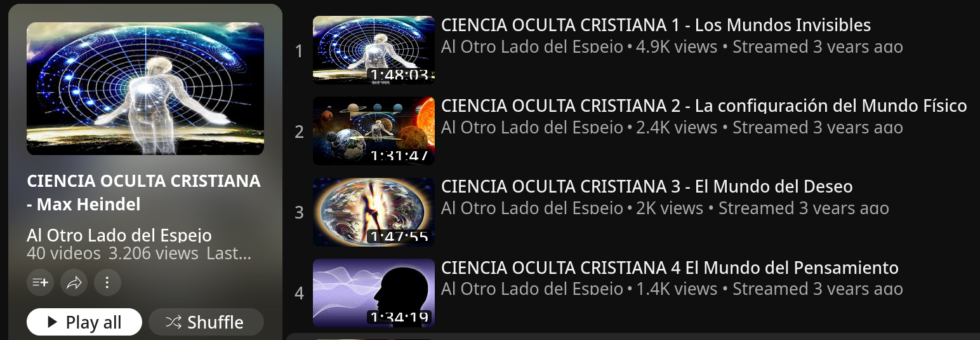Click the playlist index number 4
Viewport: 980px width, 340px height.
[x=300, y=294]
